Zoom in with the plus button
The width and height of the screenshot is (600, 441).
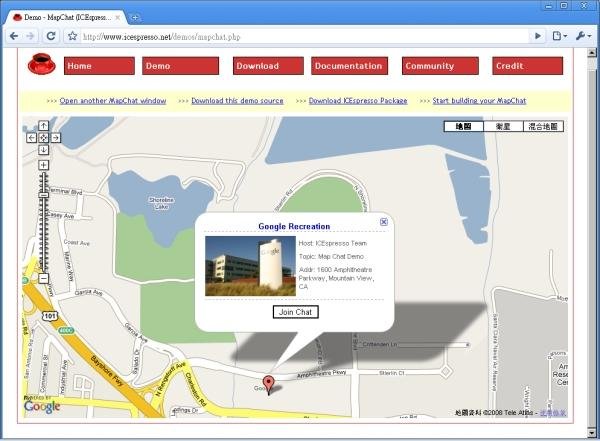(44, 165)
